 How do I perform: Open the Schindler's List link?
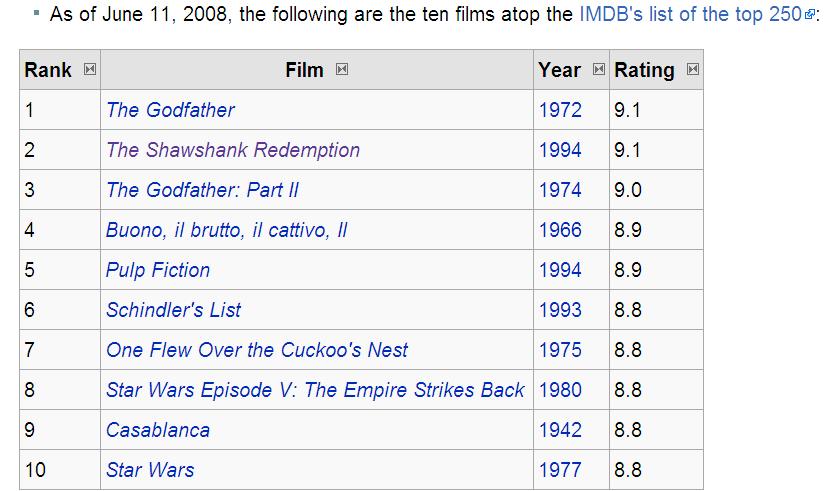[174, 309]
